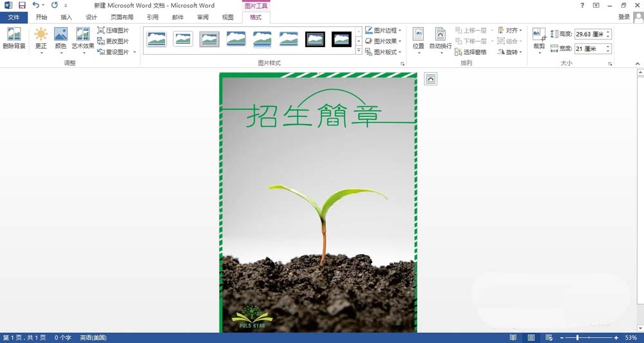This screenshot has height=343, width=644.
Task: Open the 文件 (File) menu
Action: pos(14,17)
